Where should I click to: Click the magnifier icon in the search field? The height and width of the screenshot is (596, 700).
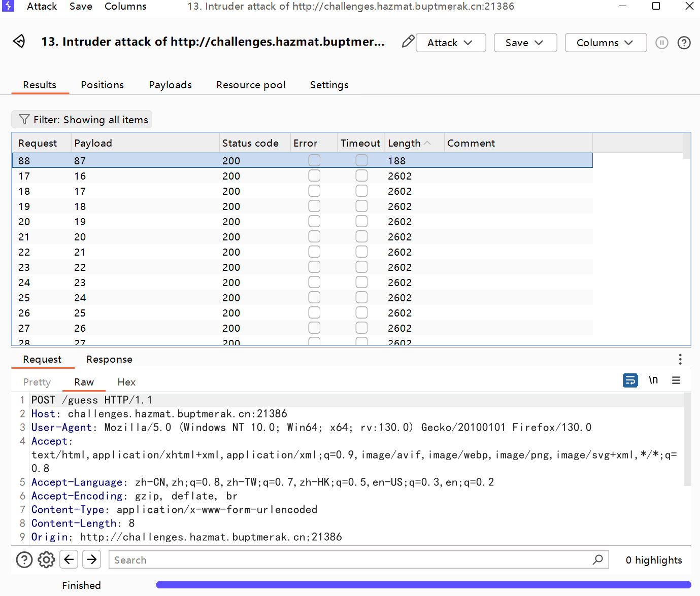pos(598,559)
